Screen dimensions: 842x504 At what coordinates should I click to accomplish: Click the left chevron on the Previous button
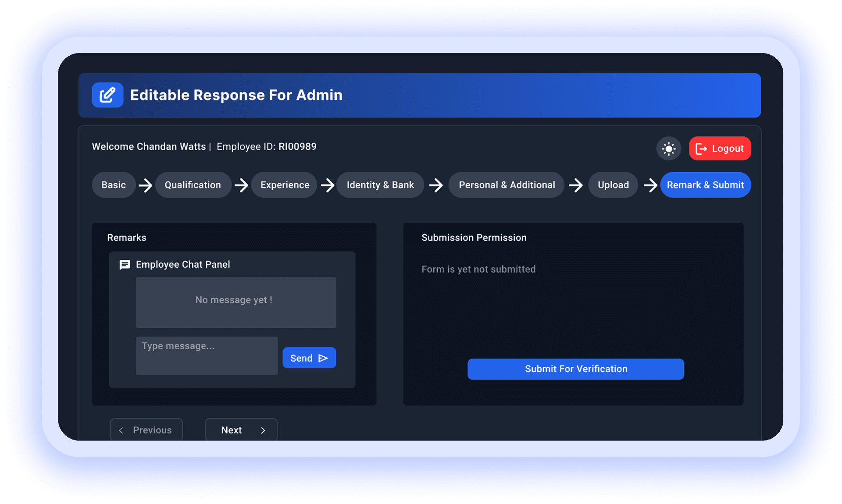121,430
